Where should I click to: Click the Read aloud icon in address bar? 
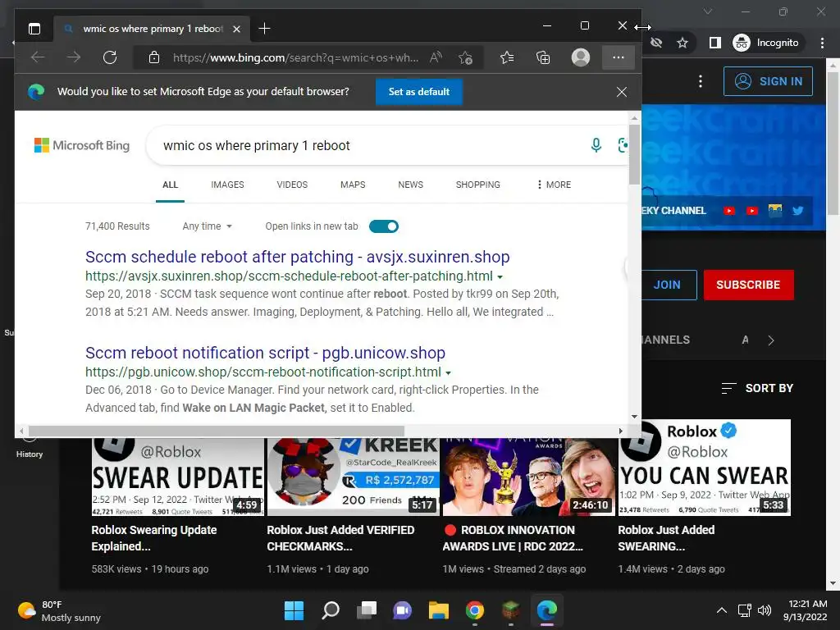(436, 57)
